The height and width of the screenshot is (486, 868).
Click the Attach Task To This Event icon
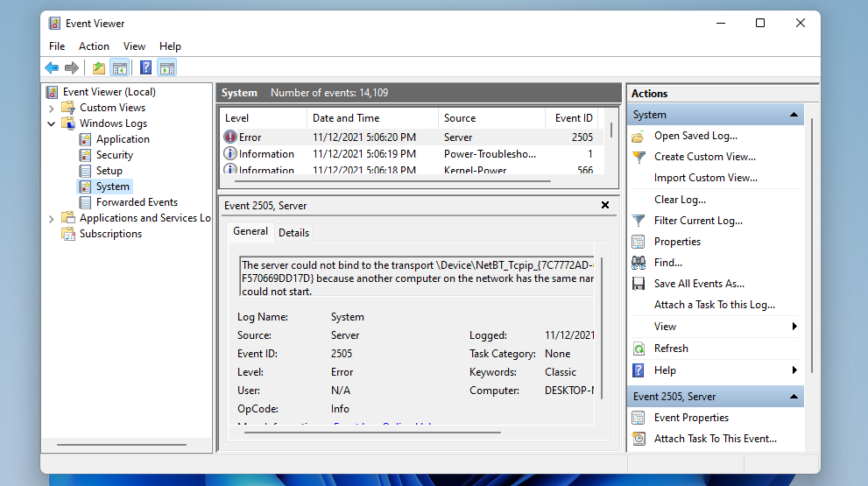pos(639,439)
